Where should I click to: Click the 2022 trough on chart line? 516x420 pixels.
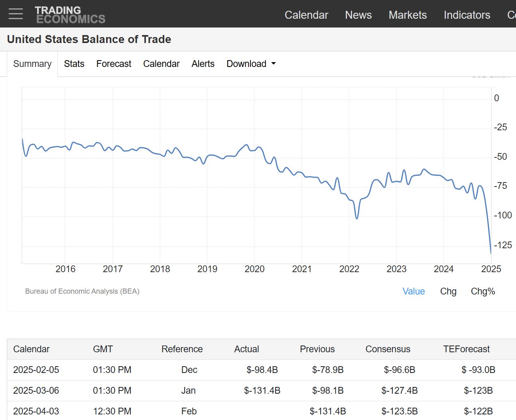point(356,218)
